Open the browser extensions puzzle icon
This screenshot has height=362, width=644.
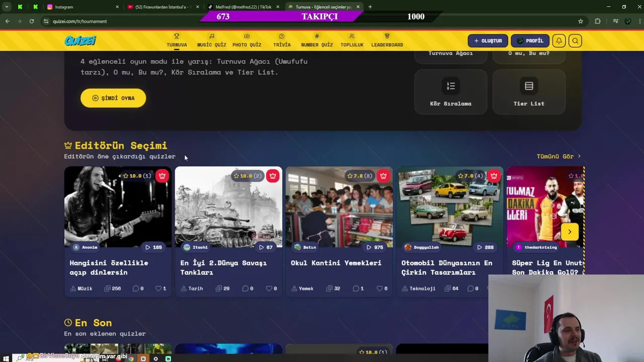[598, 21]
